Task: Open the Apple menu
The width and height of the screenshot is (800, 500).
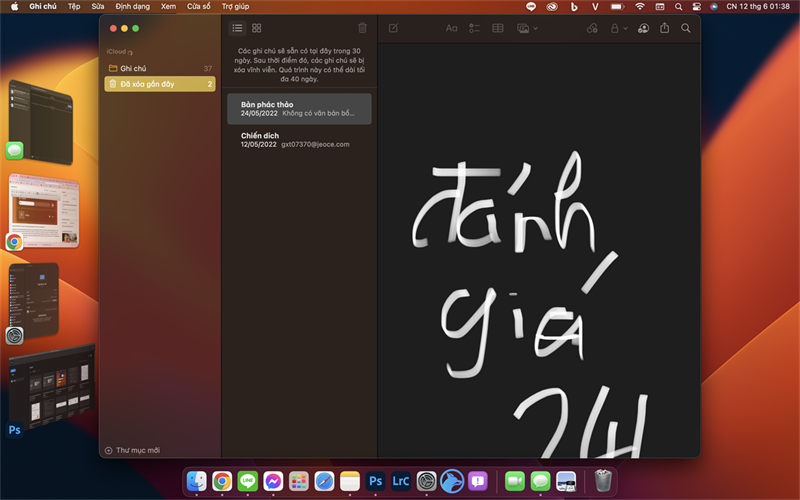Action: [14, 6]
